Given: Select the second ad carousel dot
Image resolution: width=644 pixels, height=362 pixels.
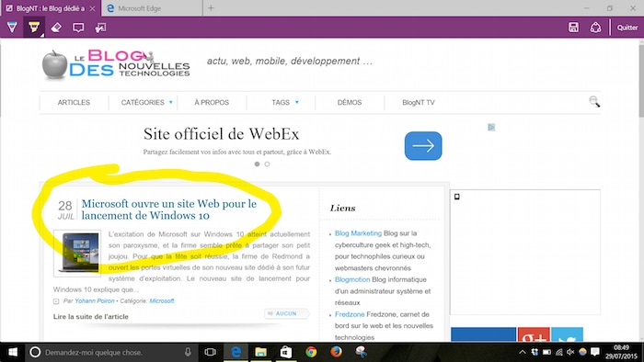Looking at the screenshot, I should [267, 164].
